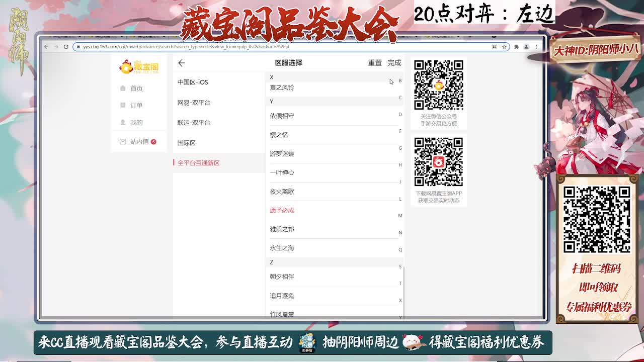Click the 藏宝阁 APP download QR code
Viewport: 644px width, 362px height.
click(439, 162)
